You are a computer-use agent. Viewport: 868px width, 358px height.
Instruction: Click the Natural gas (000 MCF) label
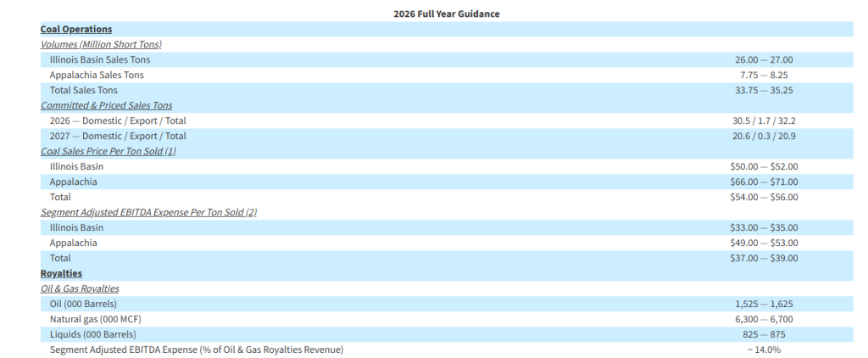[95, 319]
